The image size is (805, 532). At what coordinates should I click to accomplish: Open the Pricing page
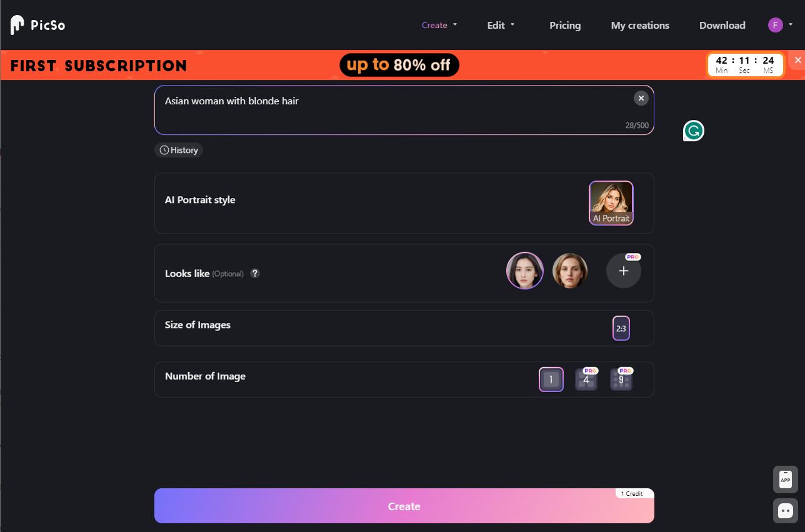click(x=565, y=26)
